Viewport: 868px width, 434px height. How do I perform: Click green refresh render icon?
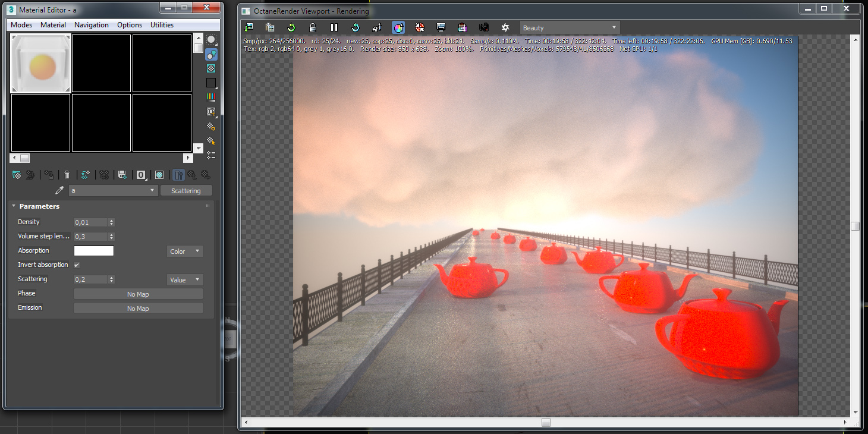(x=291, y=27)
